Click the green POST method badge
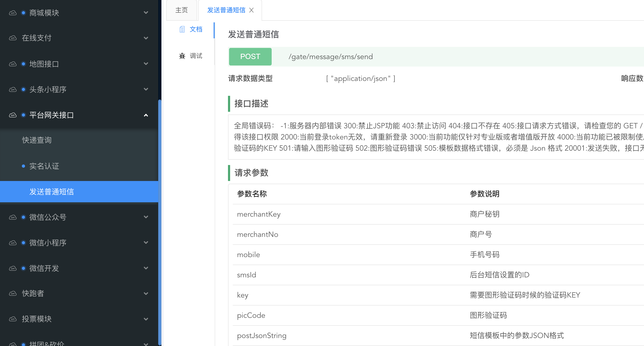The image size is (644, 346). click(250, 57)
